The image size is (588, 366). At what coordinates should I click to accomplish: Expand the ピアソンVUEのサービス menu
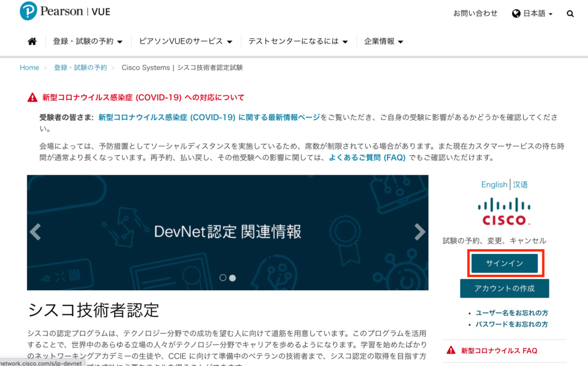186,41
